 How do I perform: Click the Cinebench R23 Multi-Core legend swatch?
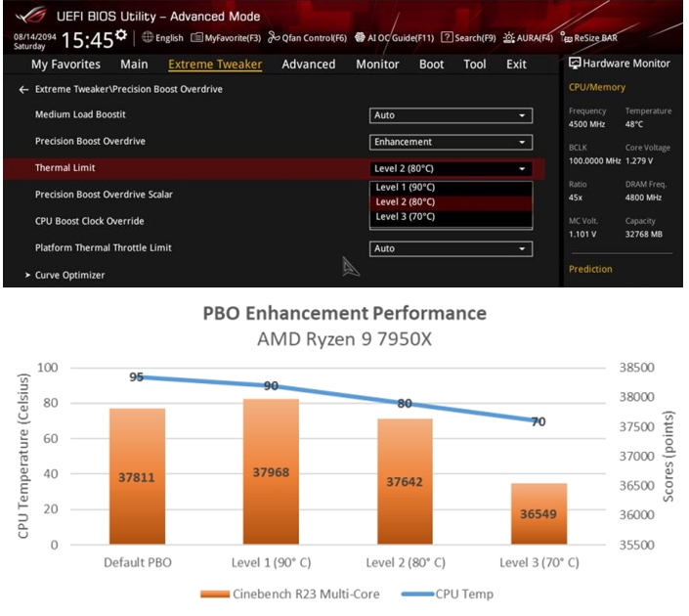pos(215,594)
